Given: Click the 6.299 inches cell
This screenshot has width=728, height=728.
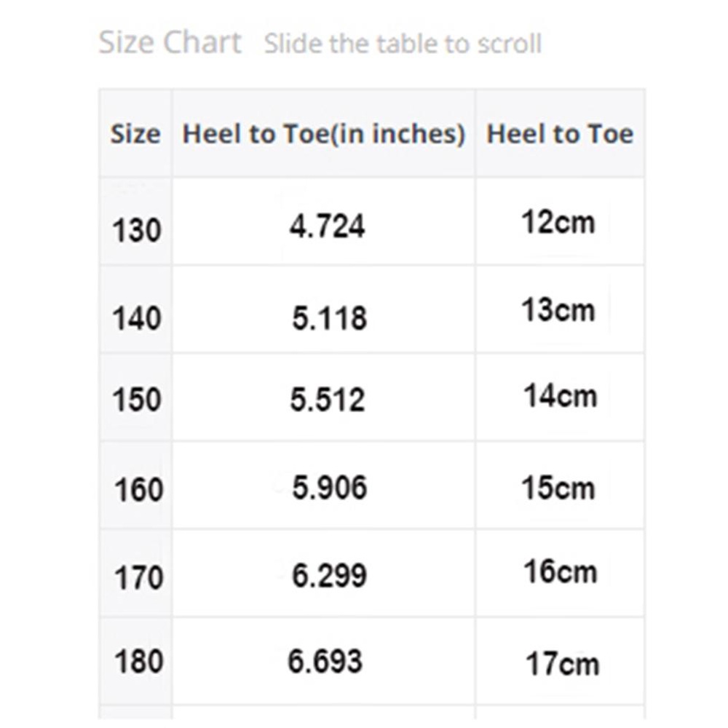Looking at the screenshot, I should point(329,576).
